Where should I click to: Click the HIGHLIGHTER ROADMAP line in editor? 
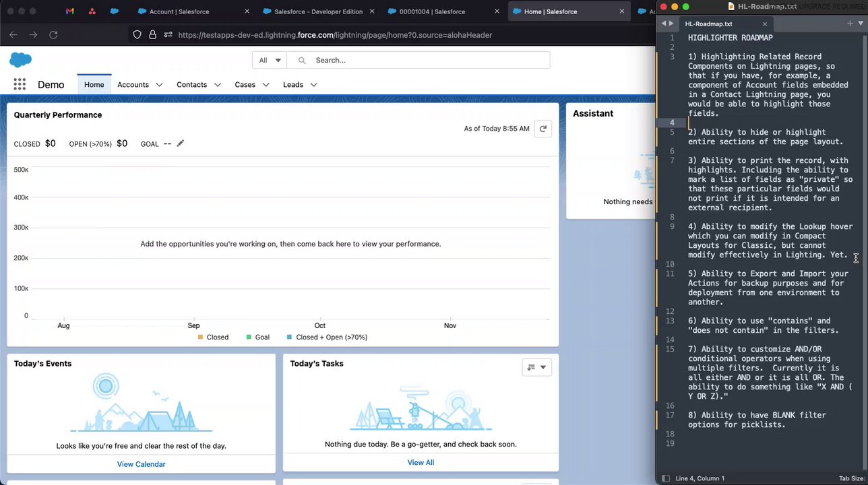[731, 38]
